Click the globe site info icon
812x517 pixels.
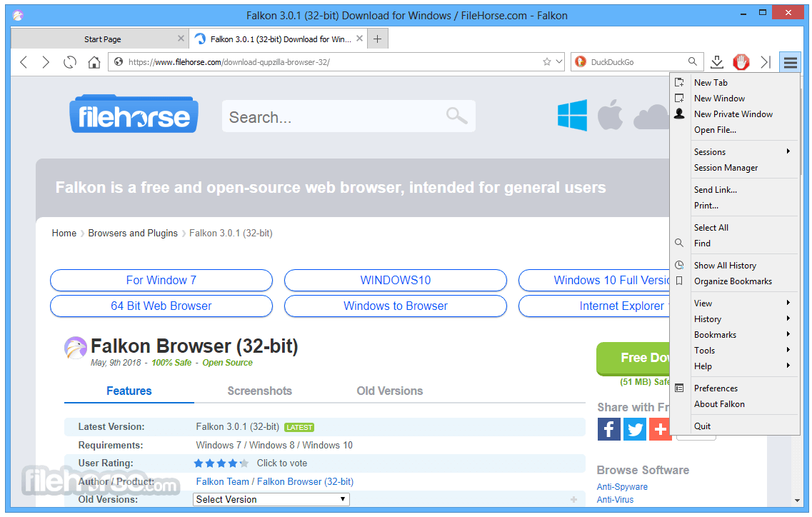[x=119, y=61]
